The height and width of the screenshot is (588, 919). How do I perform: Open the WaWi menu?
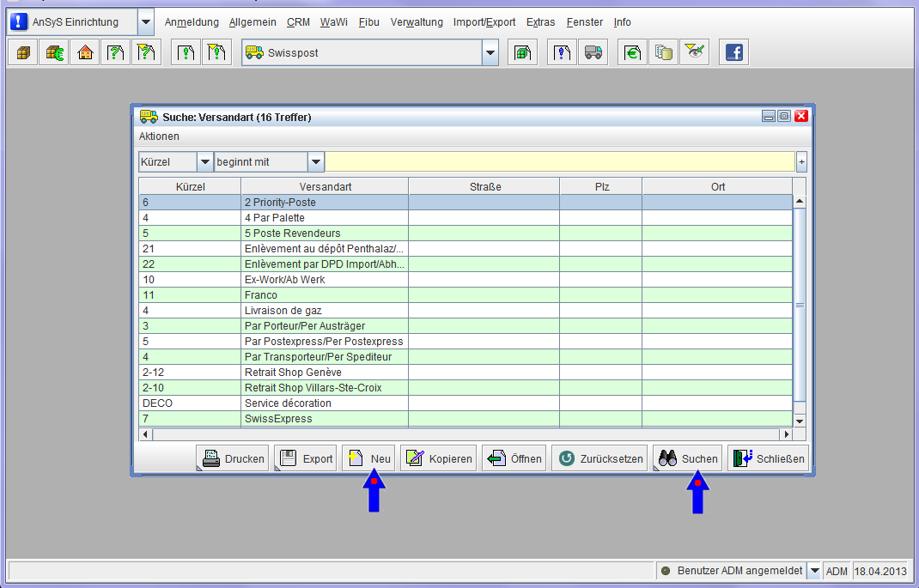(x=333, y=22)
